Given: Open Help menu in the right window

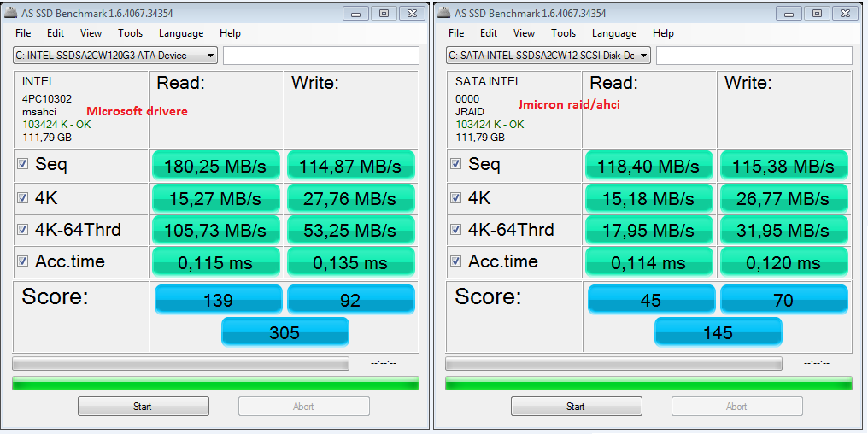Looking at the screenshot, I should pos(663,33).
